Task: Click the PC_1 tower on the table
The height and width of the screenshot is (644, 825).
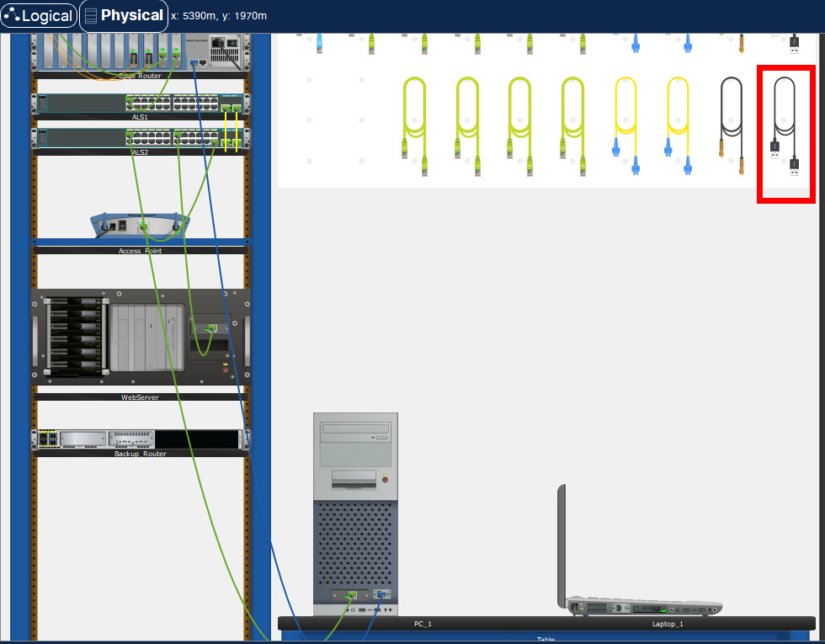Action: 355,505
